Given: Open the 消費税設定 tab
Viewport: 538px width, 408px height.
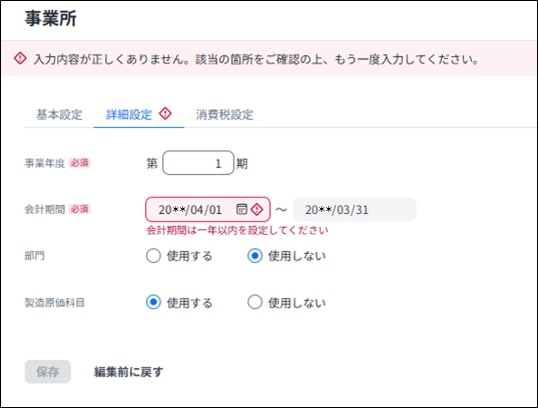Looking at the screenshot, I should pyautogui.click(x=224, y=115).
